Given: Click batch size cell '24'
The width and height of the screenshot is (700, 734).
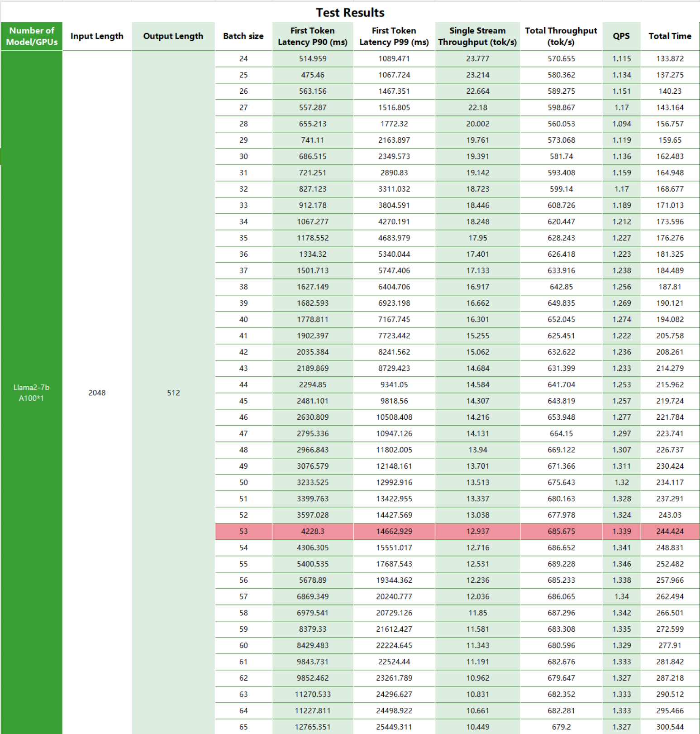Looking at the screenshot, I should click(x=243, y=58).
